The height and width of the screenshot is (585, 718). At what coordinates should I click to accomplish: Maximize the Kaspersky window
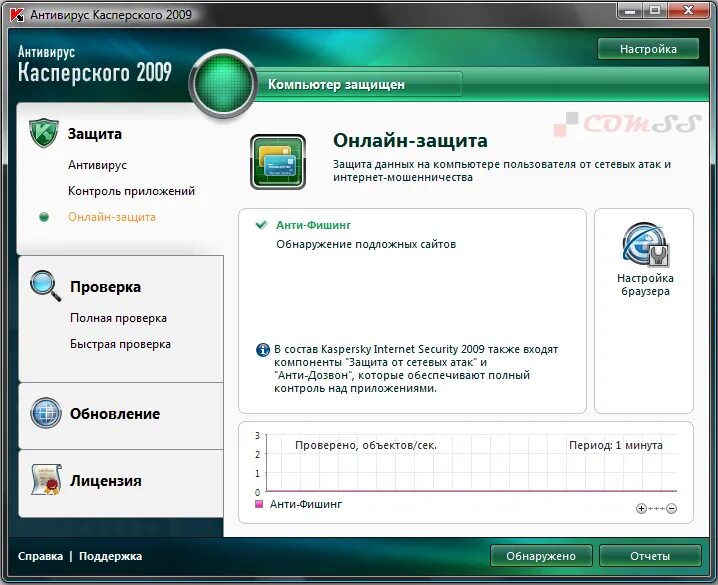[655, 10]
